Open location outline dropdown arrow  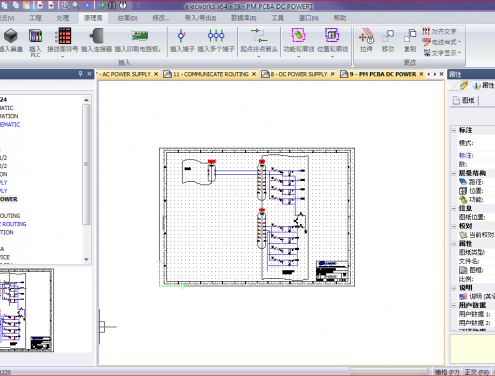(332, 57)
